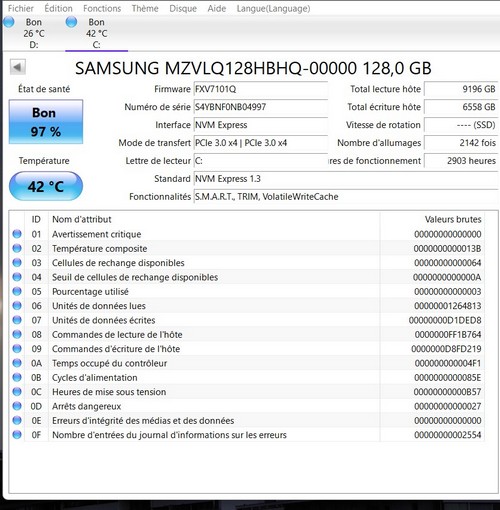
Task: Click the power-on count 2142 fois
Action: 461,143
